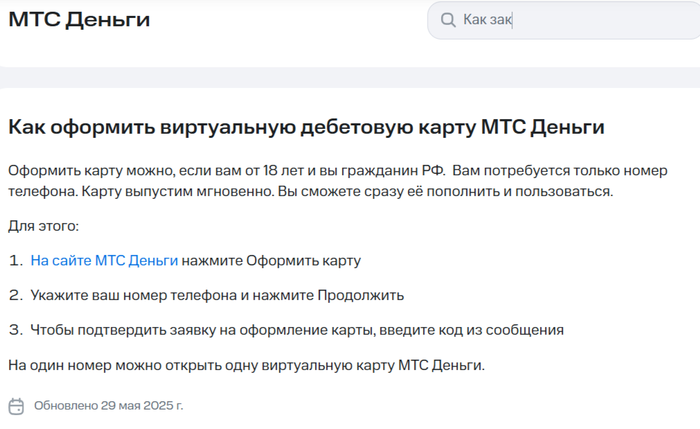Click the list number "2."
The width and height of the screenshot is (700, 429).
click(x=15, y=295)
